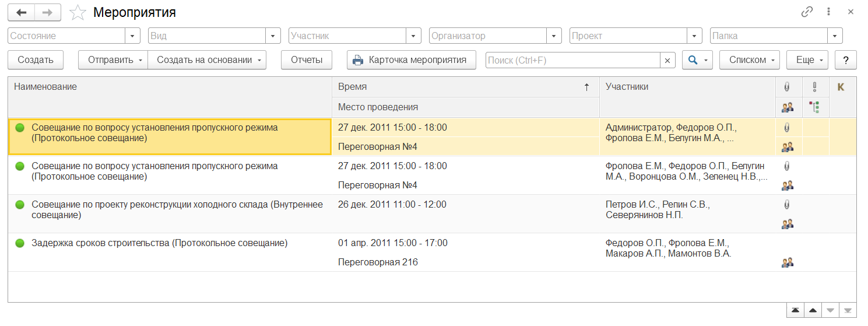The width and height of the screenshot is (868, 326).
Task: Open the three-dots window menu
Action: [828, 12]
